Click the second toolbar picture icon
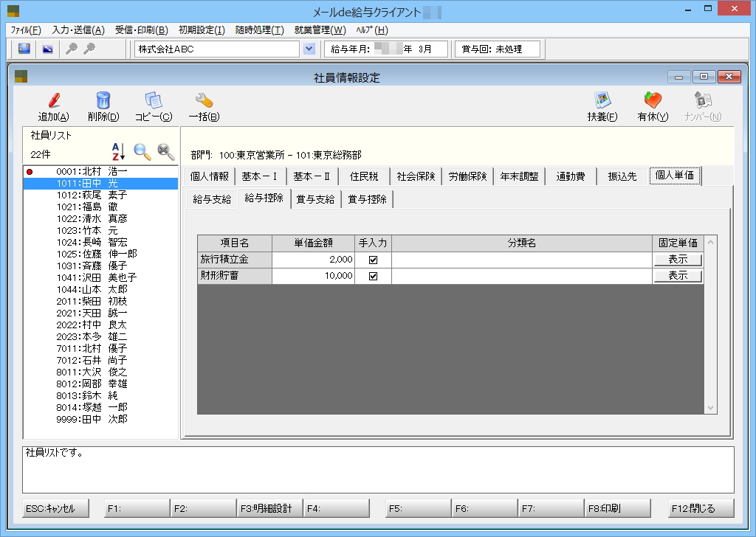The width and height of the screenshot is (756, 537). [48, 49]
